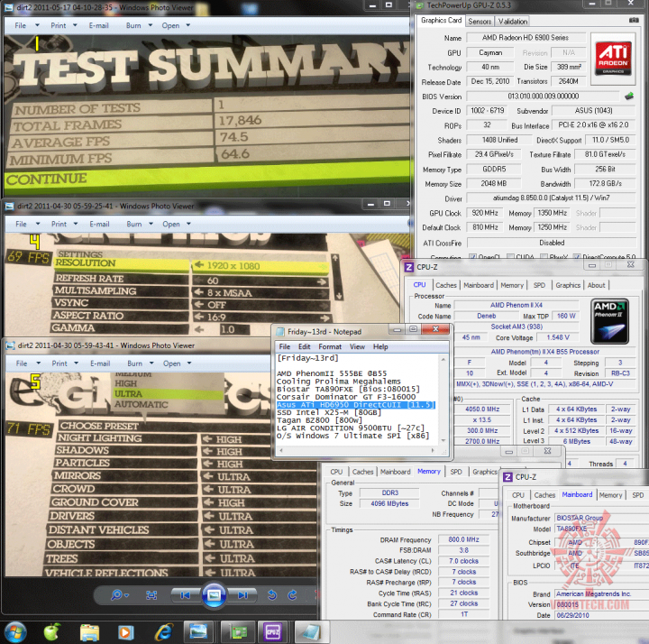The height and width of the screenshot is (644, 649).
Task: Click E-mail in dirt2 05-59-25 viewer
Action: [x=99, y=224]
